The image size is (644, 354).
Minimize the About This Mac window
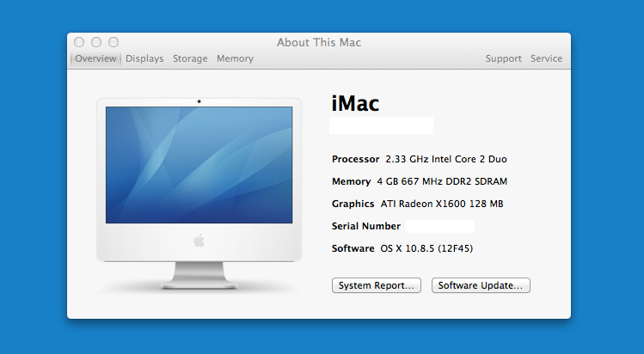click(x=96, y=42)
